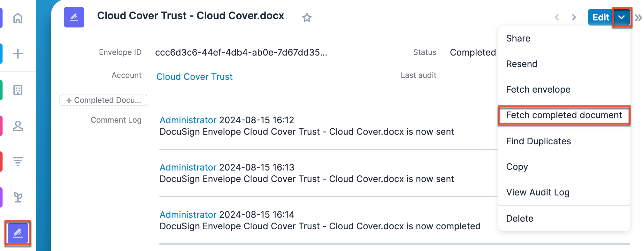Go to next record with right chevron
Viewport: 644px width, 251px height.
pyautogui.click(x=574, y=17)
